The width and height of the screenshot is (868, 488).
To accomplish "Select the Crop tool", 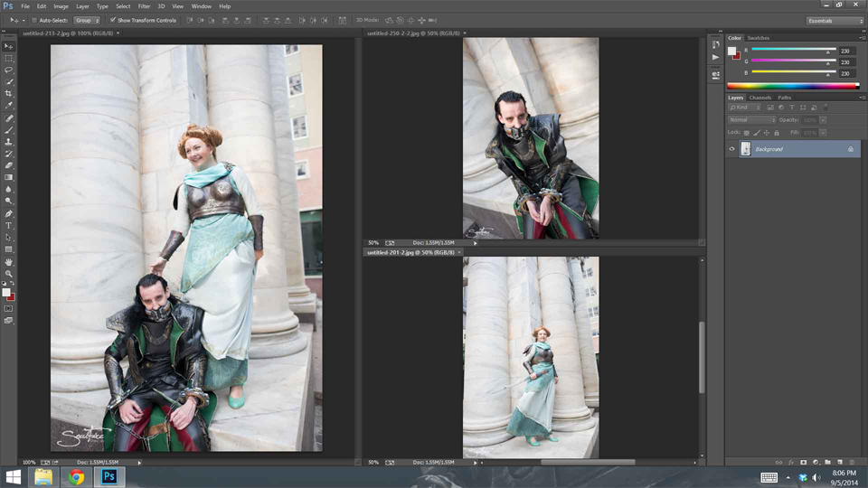I will tap(8, 93).
